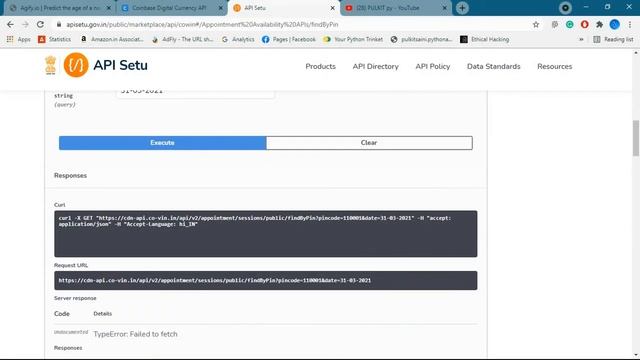Click the extension icon beside the bookmark star
The height and width of the screenshot is (360, 640).
point(554,24)
